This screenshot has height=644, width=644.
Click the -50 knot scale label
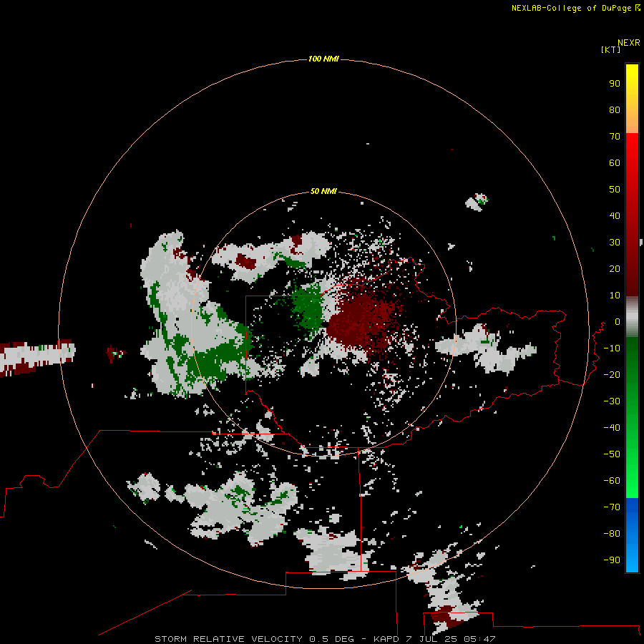612,454
